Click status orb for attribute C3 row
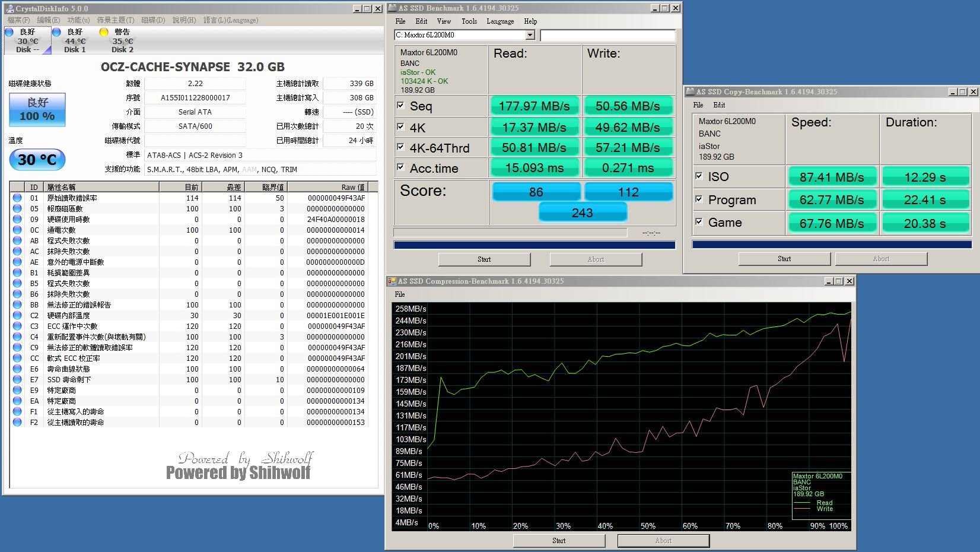The width and height of the screenshot is (980, 552). tap(17, 326)
